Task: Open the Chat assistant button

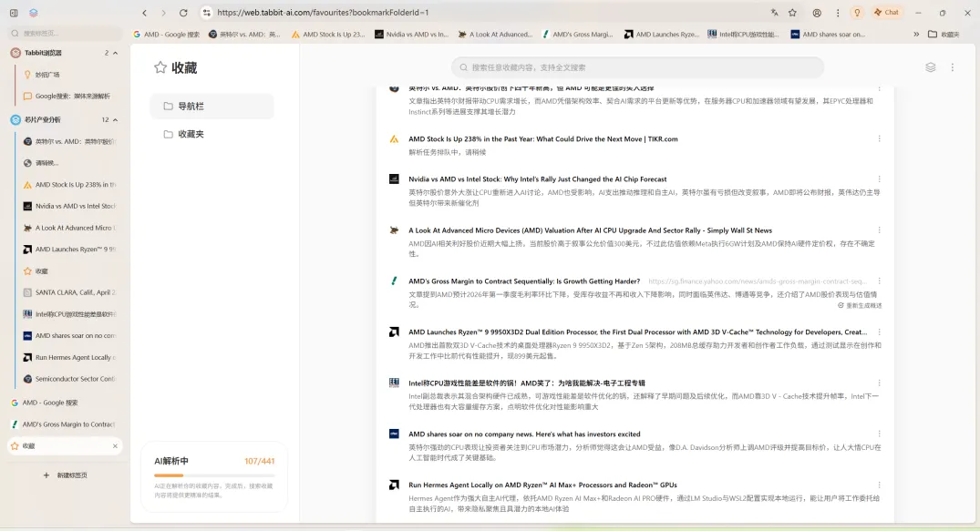Action: (887, 13)
